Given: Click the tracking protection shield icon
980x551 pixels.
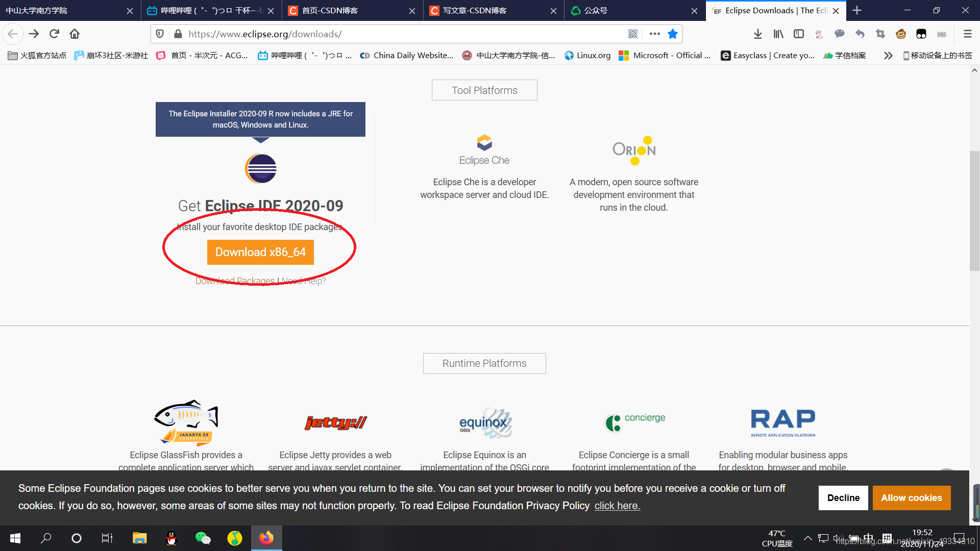Looking at the screenshot, I should (x=160, y=34).
